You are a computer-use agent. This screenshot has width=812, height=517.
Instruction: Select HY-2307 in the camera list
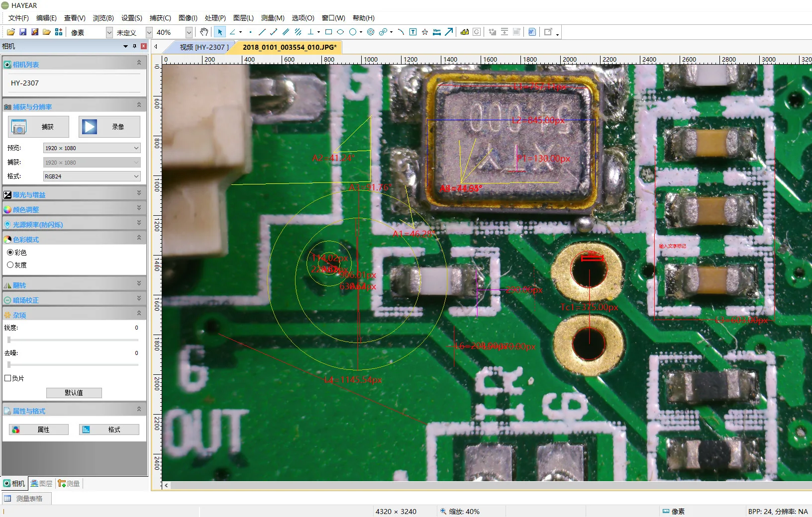pos(75,83)
